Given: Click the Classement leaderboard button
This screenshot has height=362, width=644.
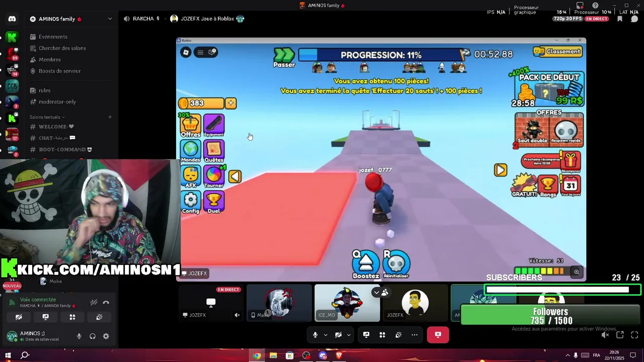Looking at the screenshot, I should pyautogui.click(x=558, y=51).
